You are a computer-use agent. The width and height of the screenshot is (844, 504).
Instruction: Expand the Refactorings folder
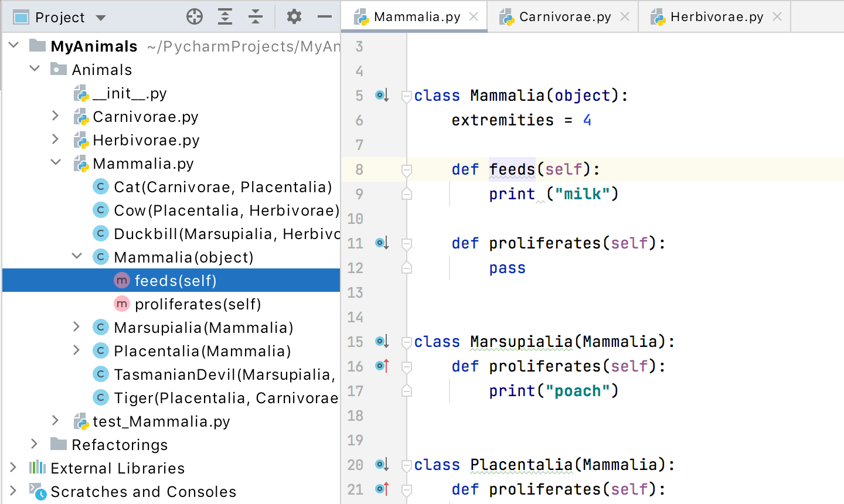click(34, 444)
